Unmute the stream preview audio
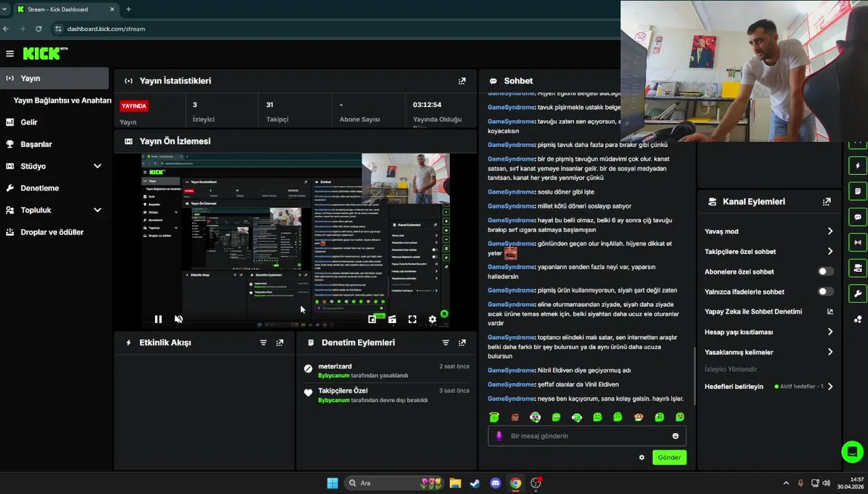This screenshot has width=868, height=494. (x=179, y=319)
